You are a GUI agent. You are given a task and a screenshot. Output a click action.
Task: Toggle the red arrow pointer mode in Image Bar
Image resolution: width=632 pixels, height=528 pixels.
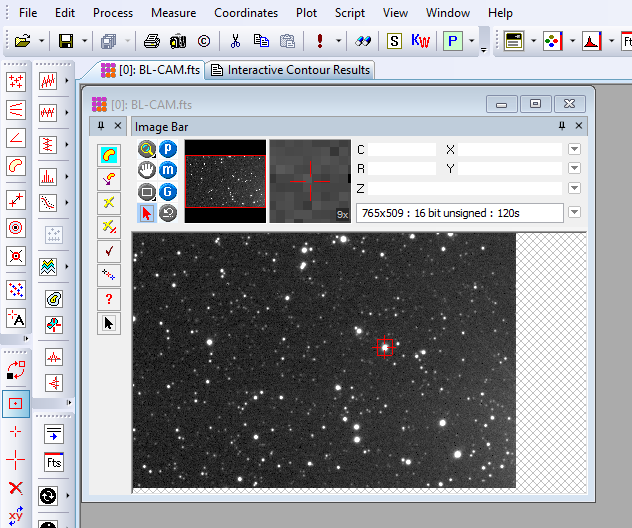coord(147,212)
